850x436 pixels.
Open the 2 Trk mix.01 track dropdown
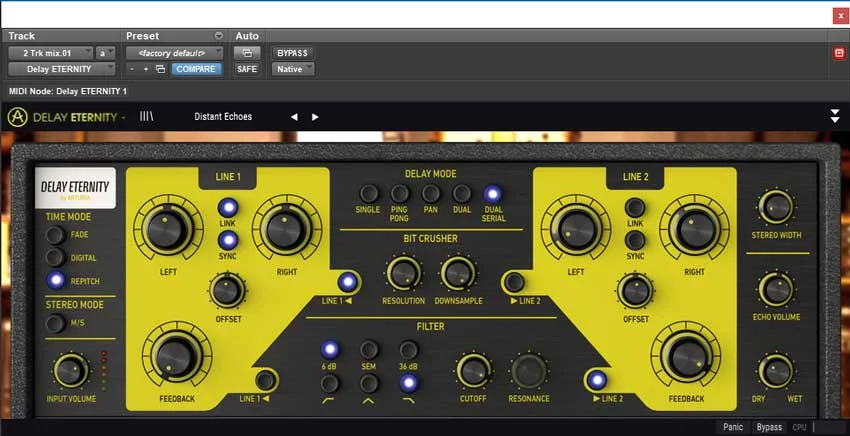pyautogui.click(x=50, y=53)
